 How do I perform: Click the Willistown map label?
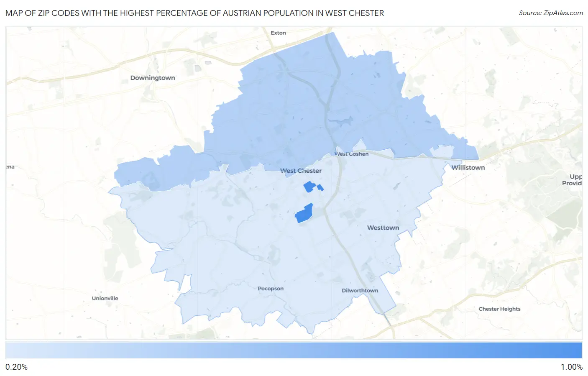click(x=468, y=167)
